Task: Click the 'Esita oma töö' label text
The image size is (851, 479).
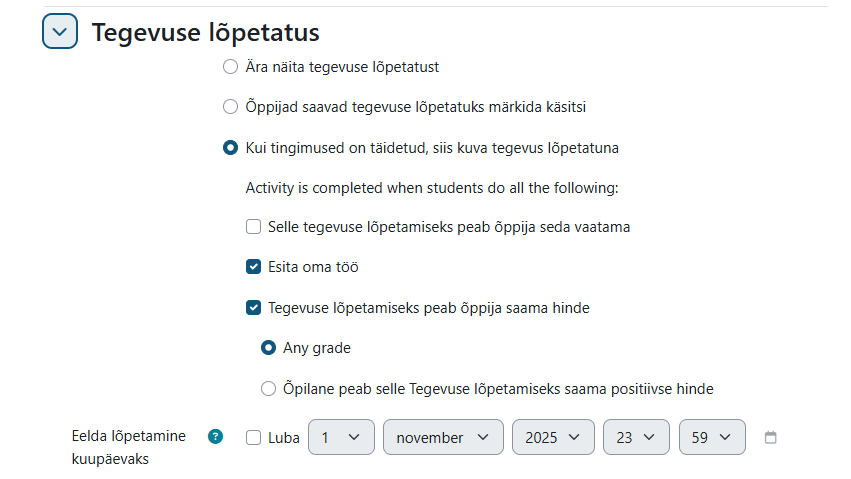Action: (x=313, y=267)
